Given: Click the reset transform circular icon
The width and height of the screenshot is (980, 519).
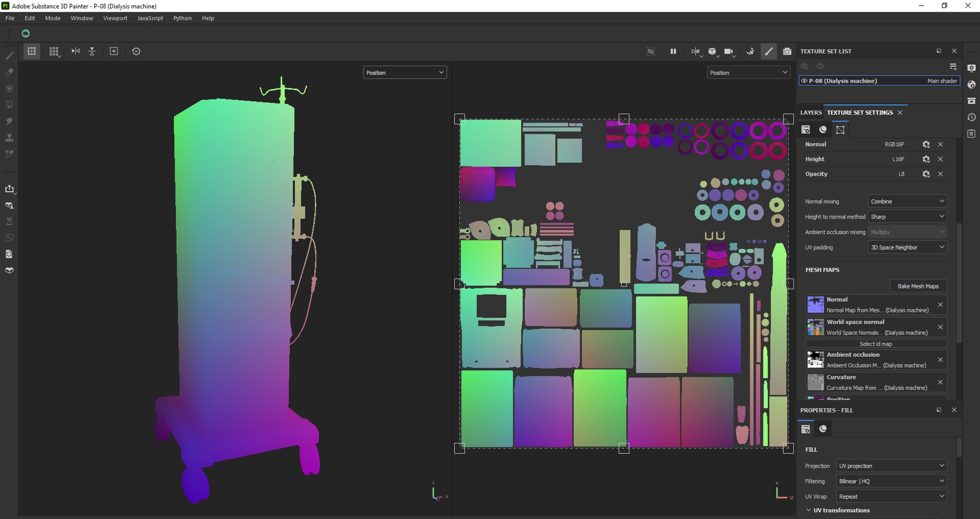Looking at the screenshot, I should coord(136,51).
